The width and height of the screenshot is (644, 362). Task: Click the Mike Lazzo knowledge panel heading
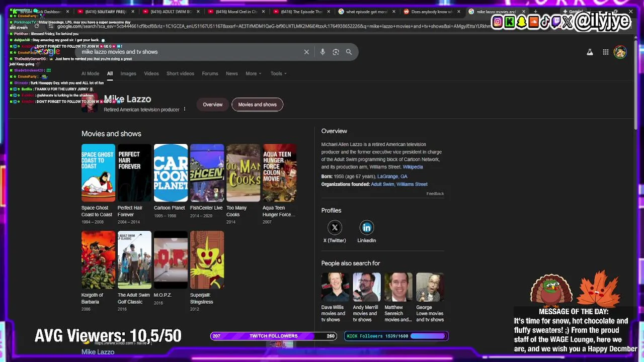pos(127,99)
